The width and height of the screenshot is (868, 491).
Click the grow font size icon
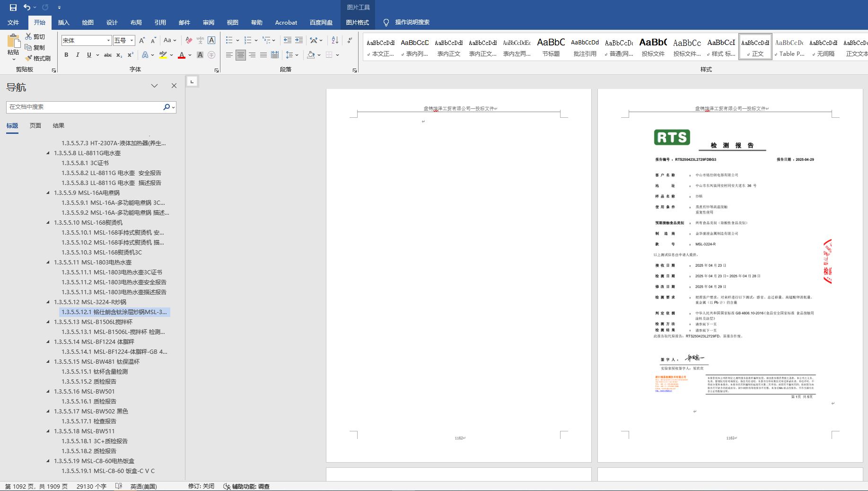(142, 40)
